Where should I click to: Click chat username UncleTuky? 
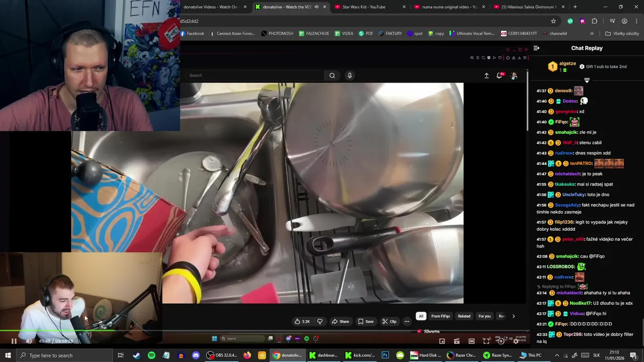point(574,195)
